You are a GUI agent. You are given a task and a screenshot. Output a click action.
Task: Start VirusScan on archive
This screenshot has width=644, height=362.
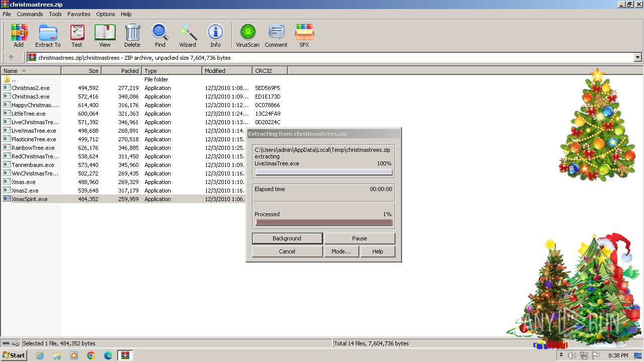point(248,36)
